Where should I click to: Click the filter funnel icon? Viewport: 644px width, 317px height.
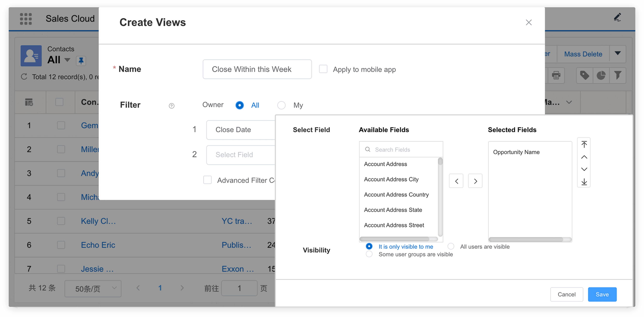point(617,75)
